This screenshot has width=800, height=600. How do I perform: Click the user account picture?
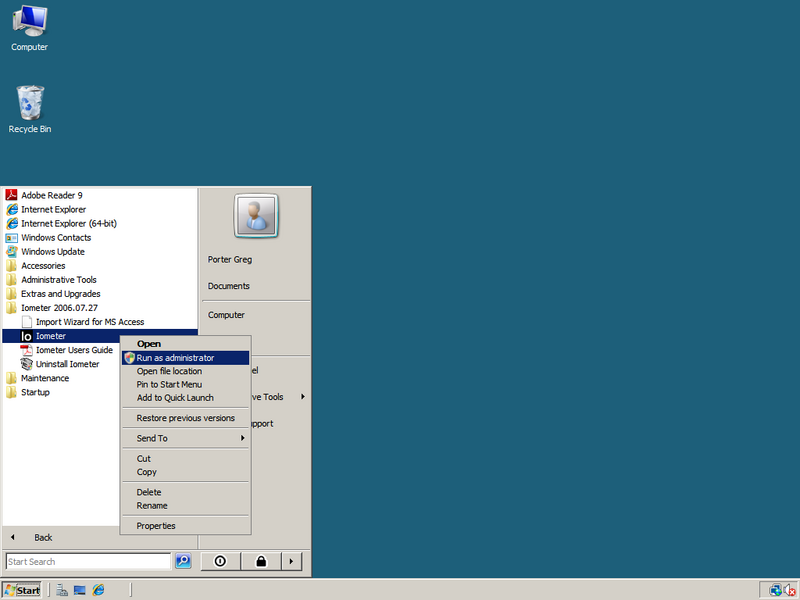(x=255, y=215)
